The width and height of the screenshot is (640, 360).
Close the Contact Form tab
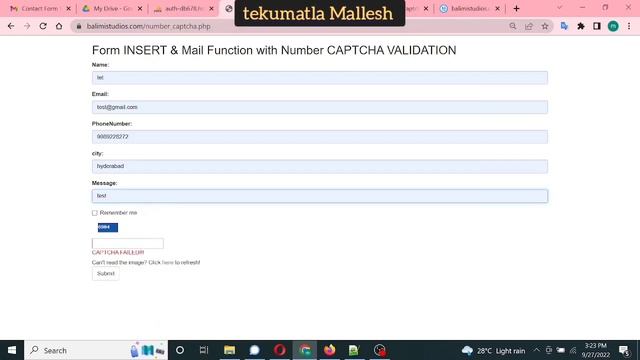(x=68, y=9)
